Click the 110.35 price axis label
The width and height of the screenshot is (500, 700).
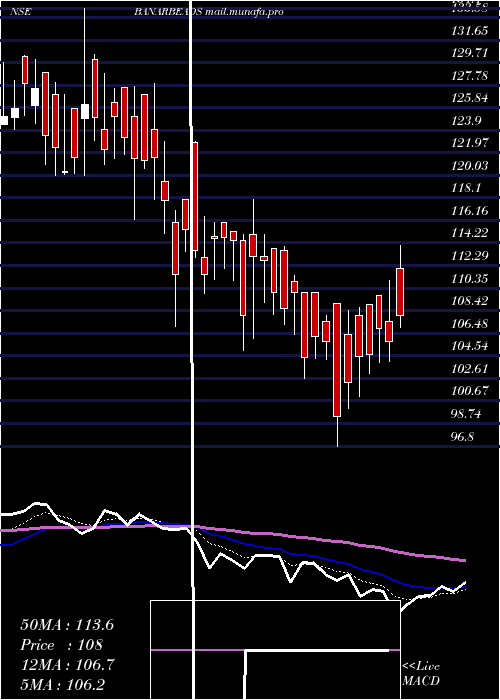469,279
